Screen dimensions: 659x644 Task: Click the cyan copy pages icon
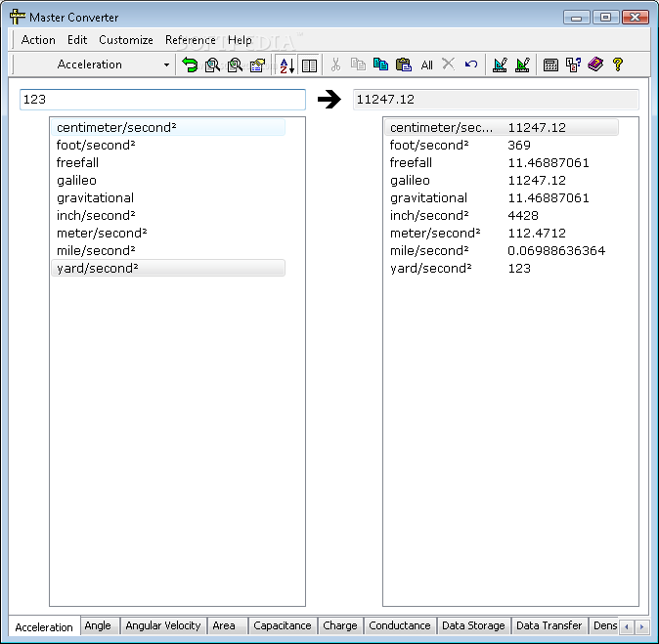pyautogui.click(x=380, y=64)
